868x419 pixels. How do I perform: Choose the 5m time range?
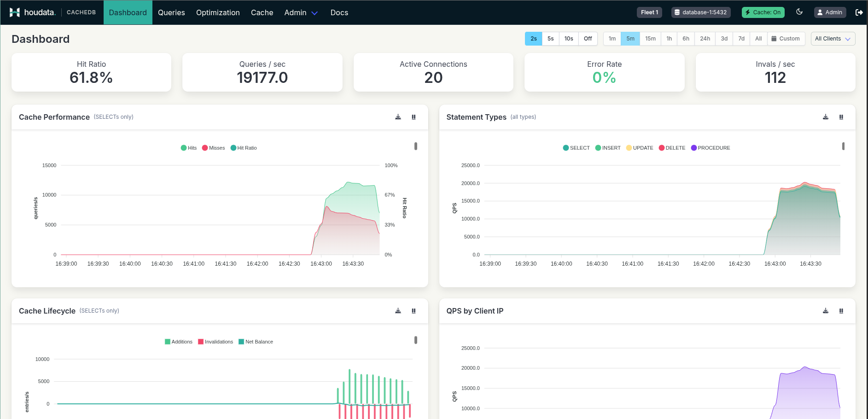pos(630,39)
